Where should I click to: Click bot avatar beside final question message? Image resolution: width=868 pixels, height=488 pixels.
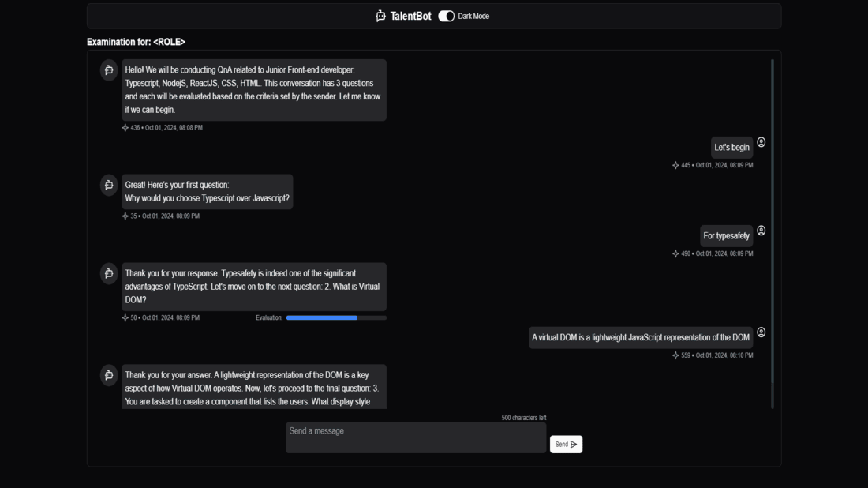[x=109, y=375]
